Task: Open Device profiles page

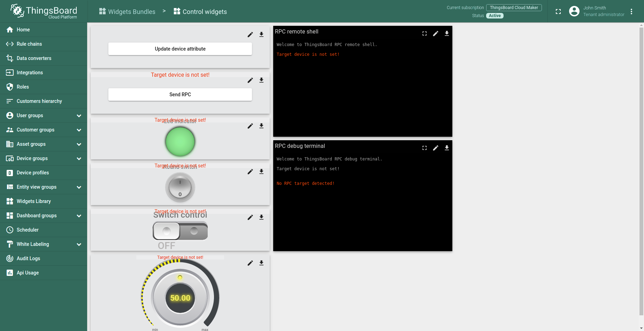Action: pyautogui.click(x=44, y=173)
